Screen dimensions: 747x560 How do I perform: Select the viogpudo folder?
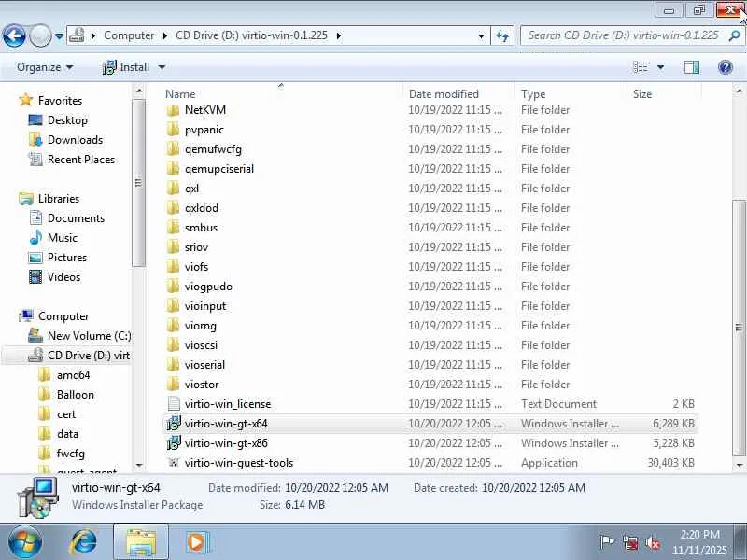[208, 287]
